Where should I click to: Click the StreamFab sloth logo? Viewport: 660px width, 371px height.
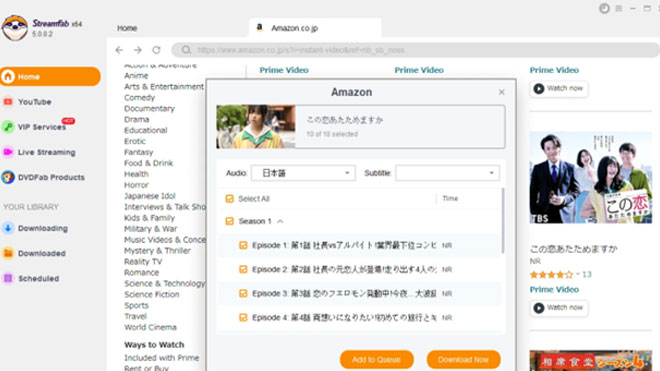[15, 28]
